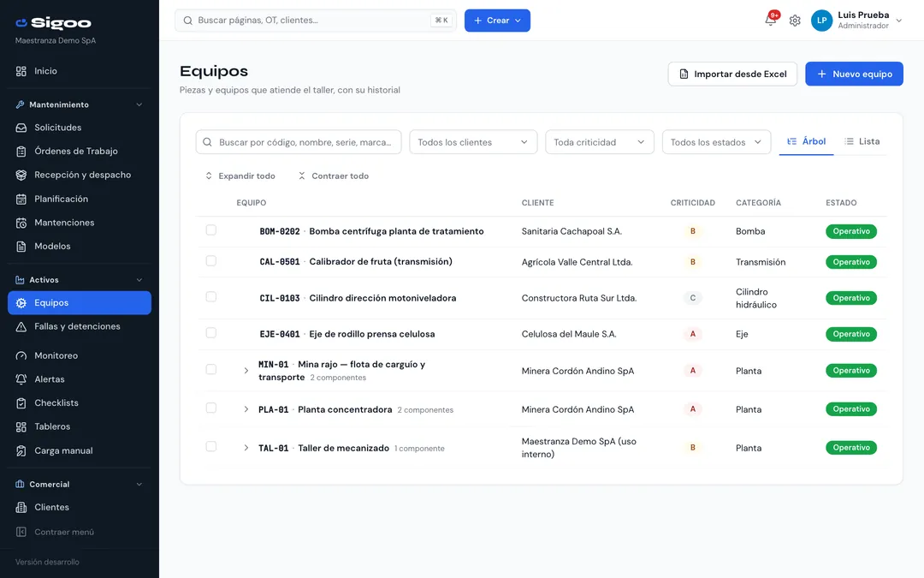Click the Fallas y detenciones warning icon
The height and width of the screenshot is (578, 924).
point(21,327)
